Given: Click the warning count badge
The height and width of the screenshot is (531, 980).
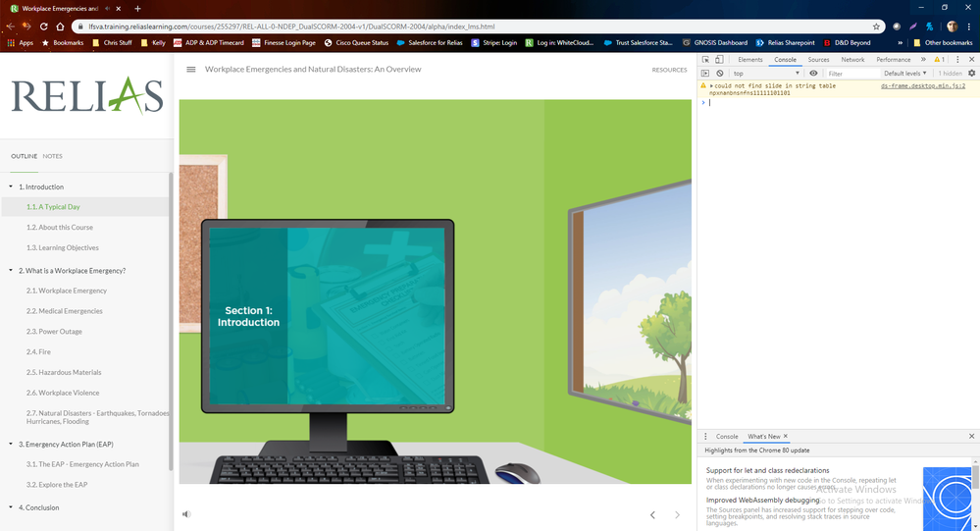Looking at the screenshot, I should click(940, 60).
